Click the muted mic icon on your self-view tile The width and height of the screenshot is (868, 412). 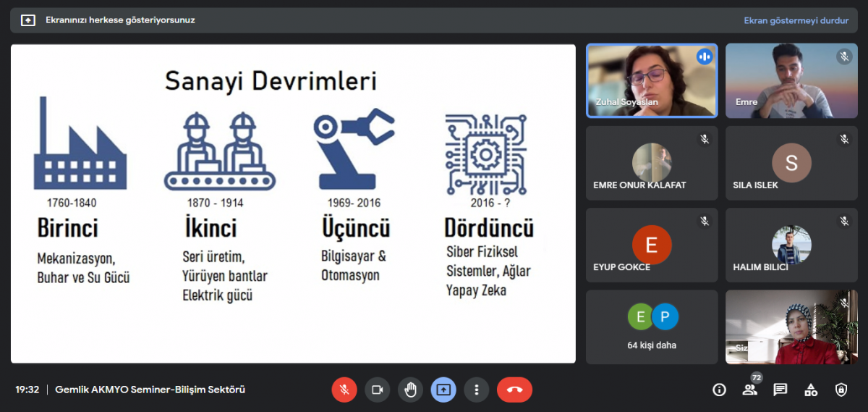coord(844,303)
